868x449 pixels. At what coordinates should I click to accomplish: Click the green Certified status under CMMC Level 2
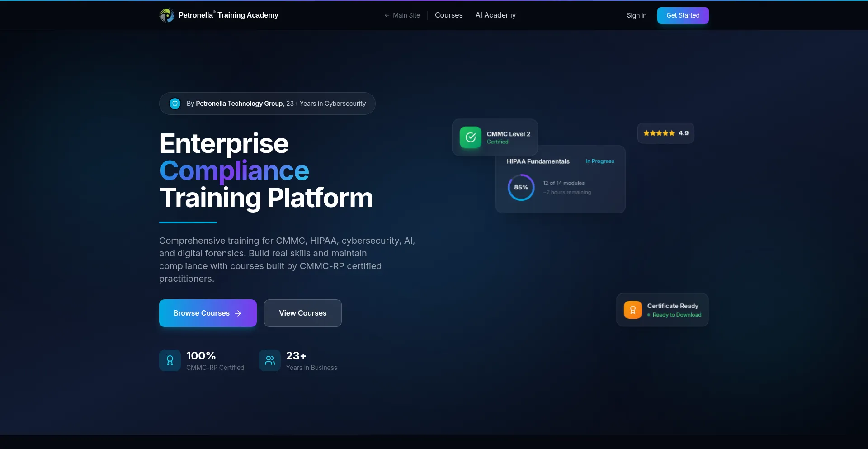tap(497, 142)
